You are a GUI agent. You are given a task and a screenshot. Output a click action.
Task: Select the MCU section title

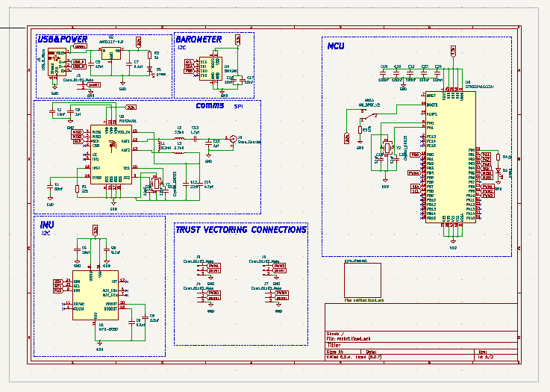336,46
